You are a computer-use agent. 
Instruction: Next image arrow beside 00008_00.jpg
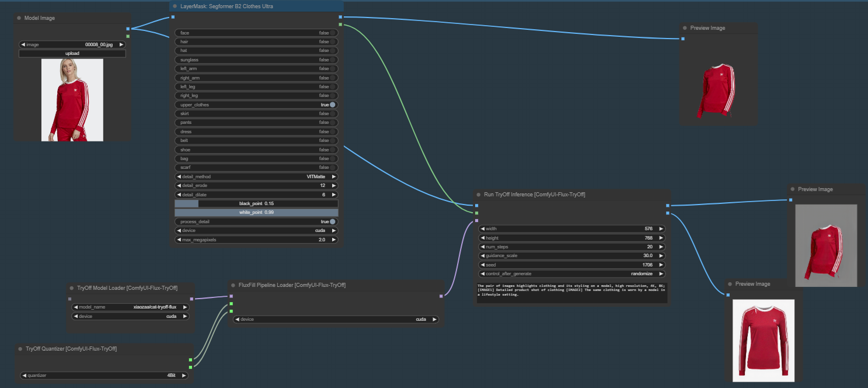[121, 44]
